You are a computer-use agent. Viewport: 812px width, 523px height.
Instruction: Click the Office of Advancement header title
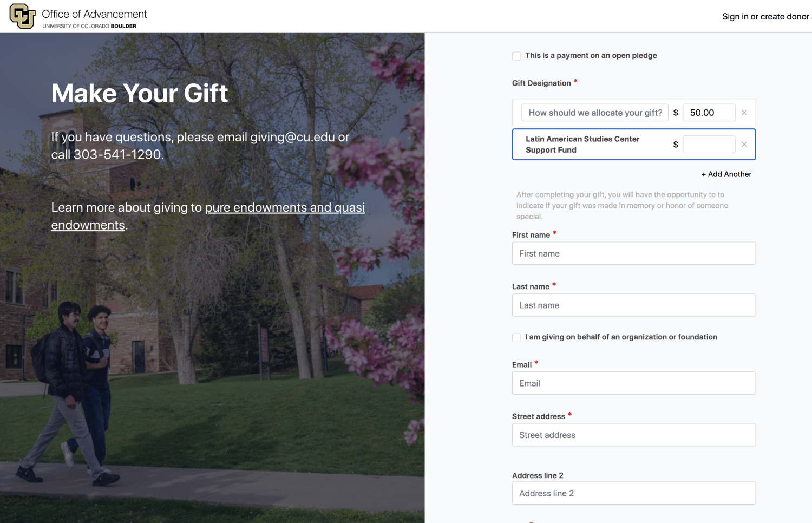(94, 14)
